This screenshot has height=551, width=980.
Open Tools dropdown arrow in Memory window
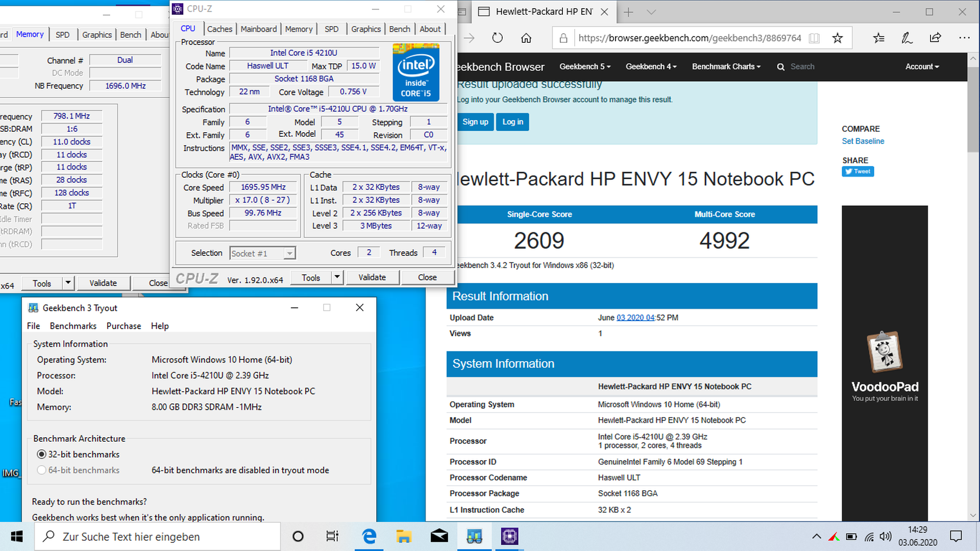tap(68, 283)
